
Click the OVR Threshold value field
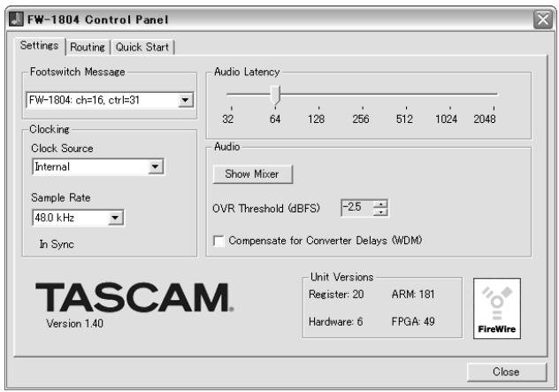(357, 207)
